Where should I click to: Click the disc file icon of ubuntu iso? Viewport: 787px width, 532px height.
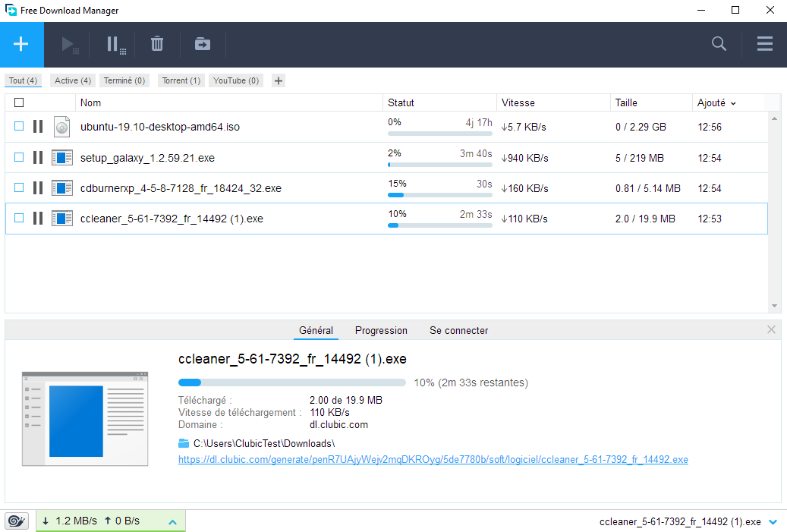click(61, 127)
